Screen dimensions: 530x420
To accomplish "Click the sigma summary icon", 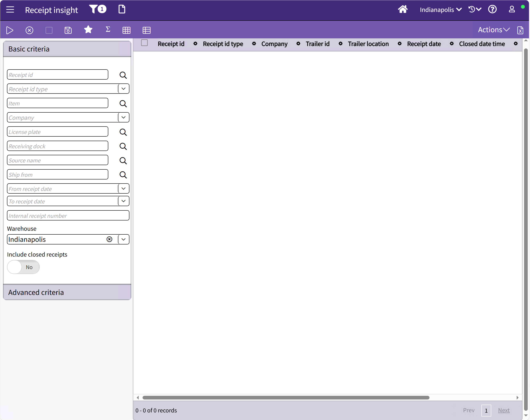I will pyautogui.click(x=108, y=30).
